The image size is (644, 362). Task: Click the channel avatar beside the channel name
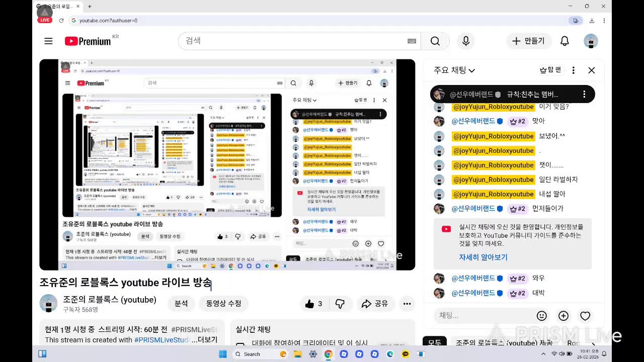[48, 303]
